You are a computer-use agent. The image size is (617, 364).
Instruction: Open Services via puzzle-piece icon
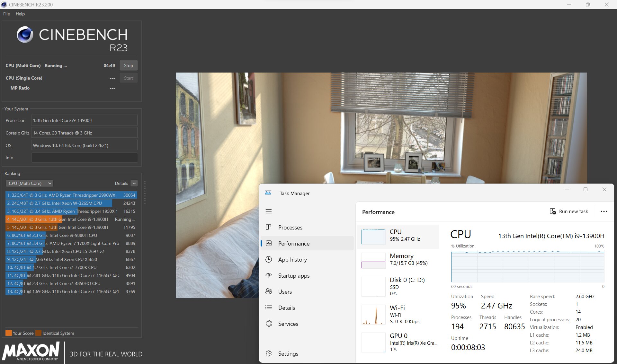click(x=269, y=324)
